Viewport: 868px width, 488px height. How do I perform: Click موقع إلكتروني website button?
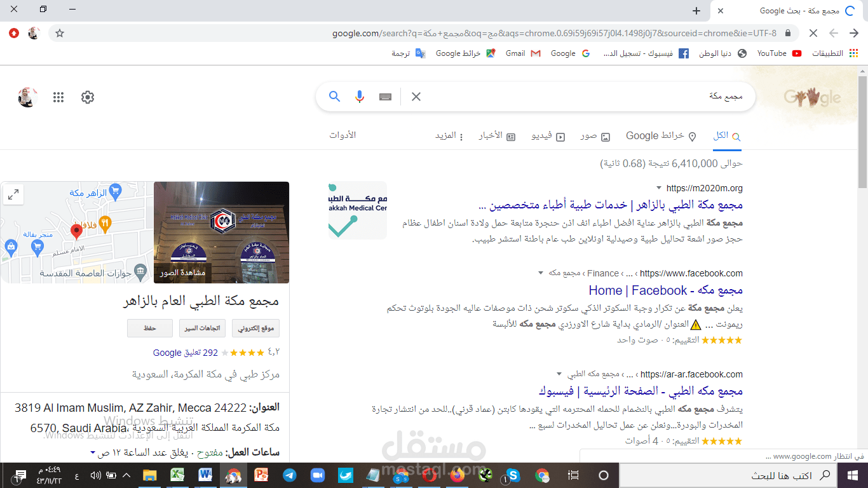256,329
